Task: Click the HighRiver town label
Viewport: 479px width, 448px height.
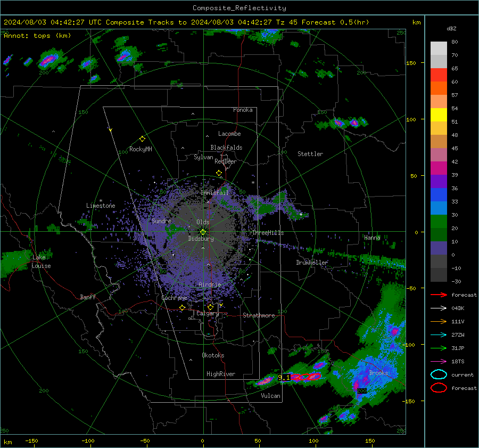Action: tap(221, 374)
